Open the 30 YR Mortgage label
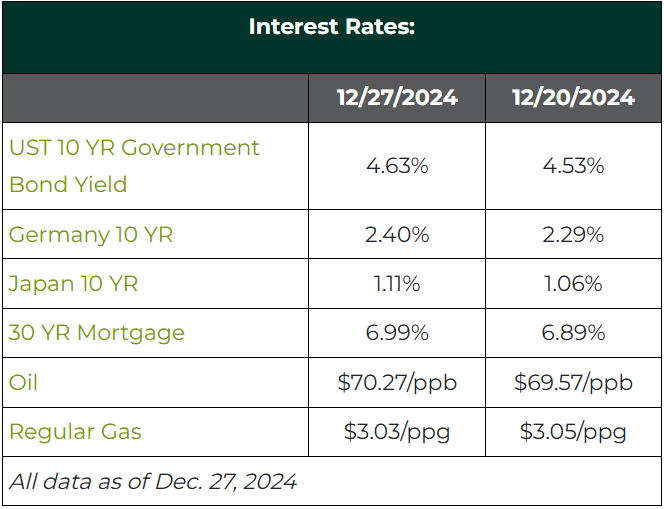The height and width of the screenshot is (509, 664). (x=97, y=333)
